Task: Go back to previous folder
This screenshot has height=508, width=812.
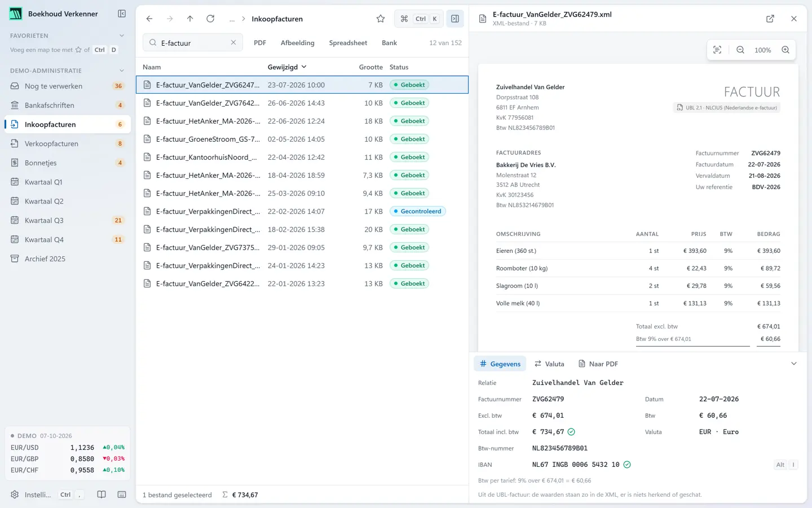Action: 149,19
